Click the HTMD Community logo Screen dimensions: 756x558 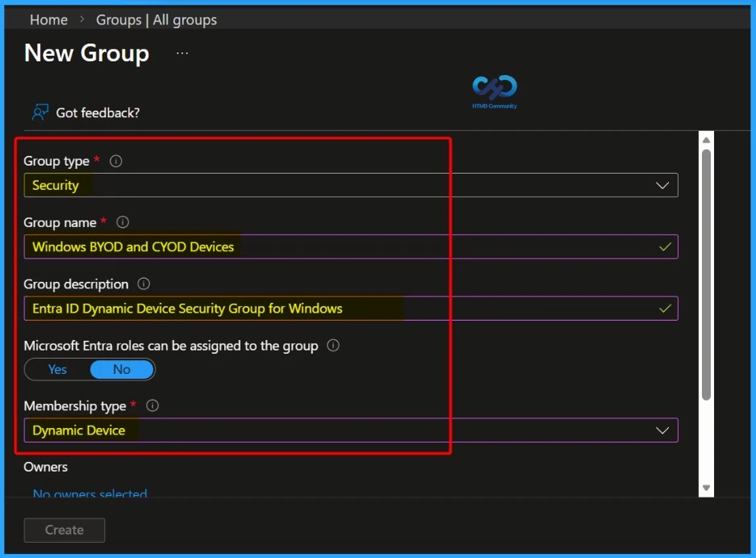[x=494, y=90]
